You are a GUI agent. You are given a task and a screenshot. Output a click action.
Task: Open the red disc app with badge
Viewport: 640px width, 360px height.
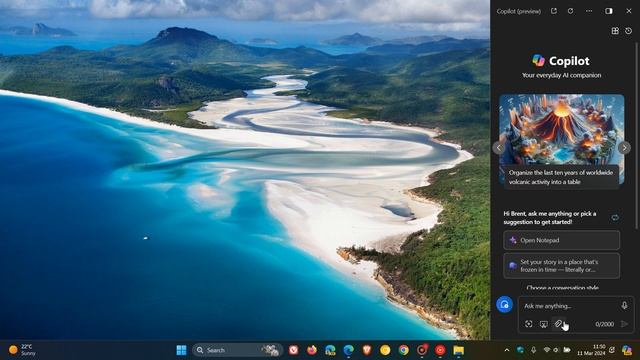click(422, 350)
